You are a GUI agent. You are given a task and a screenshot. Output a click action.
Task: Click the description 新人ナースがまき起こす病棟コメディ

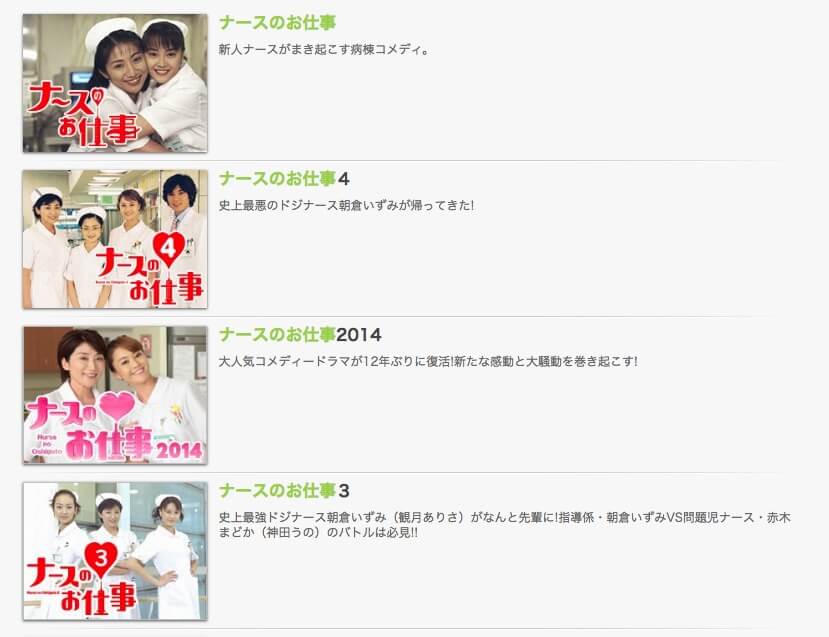pyautogui.click(x=324, y=50)
